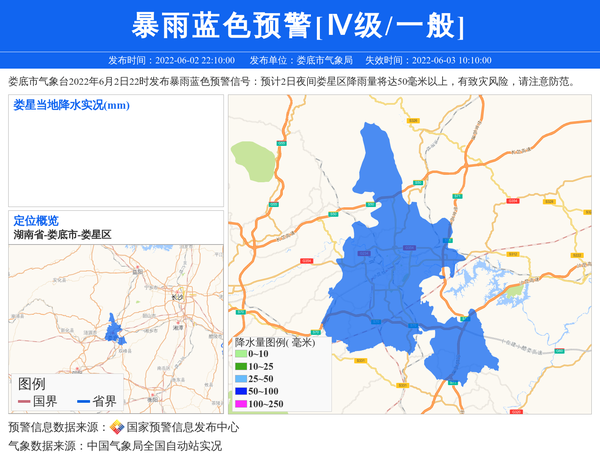The width and height of the screenshot is (600, 471).
Task: Select the 50~100 dark blue rainfall swatch
Action: (x=240, y=391)
